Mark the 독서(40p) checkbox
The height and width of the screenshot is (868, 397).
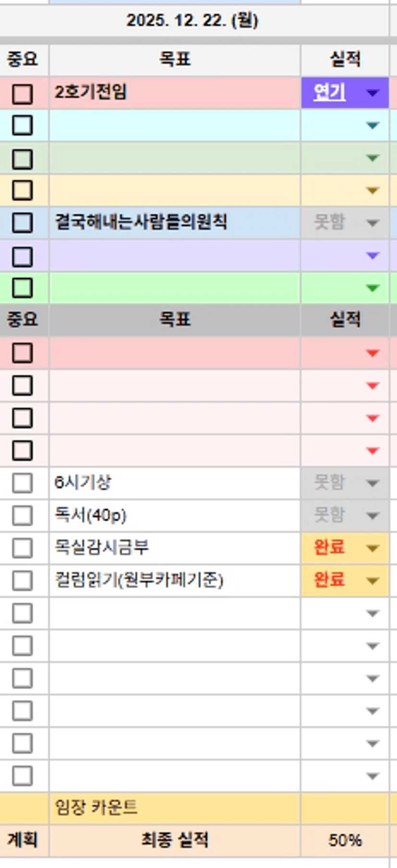tap(22, 515)
